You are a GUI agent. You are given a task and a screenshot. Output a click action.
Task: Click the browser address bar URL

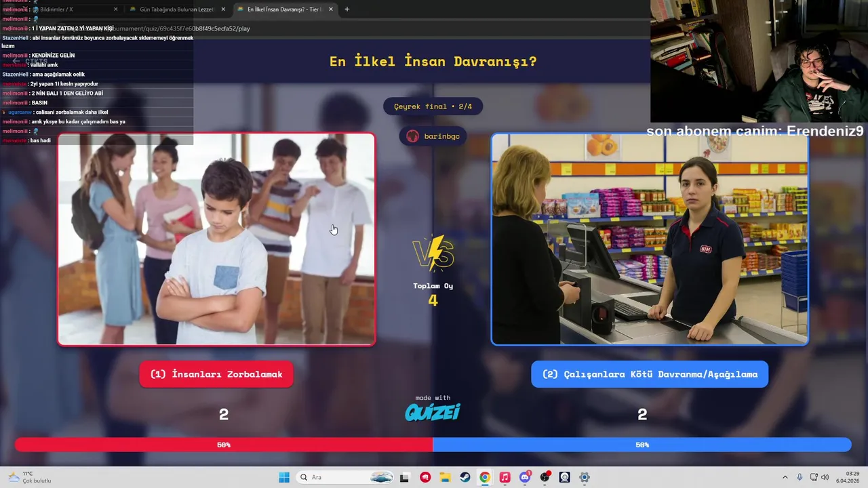[182, 28]
